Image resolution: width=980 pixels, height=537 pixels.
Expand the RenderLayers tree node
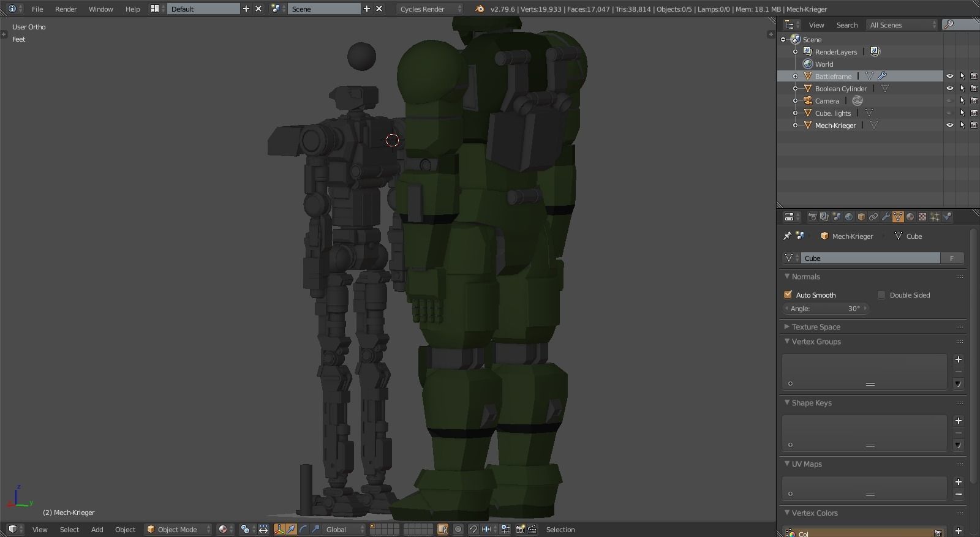tap(795, 51)
